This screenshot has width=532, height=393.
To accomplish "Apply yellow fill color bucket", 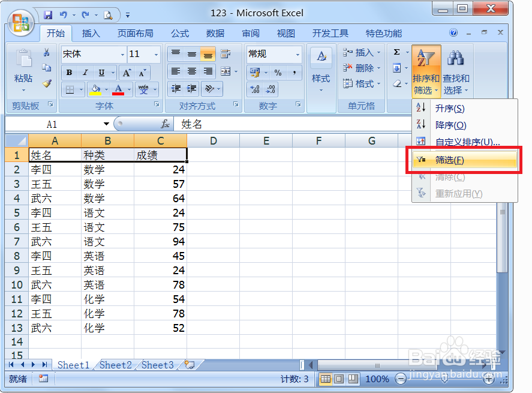I will coord(95,89).
